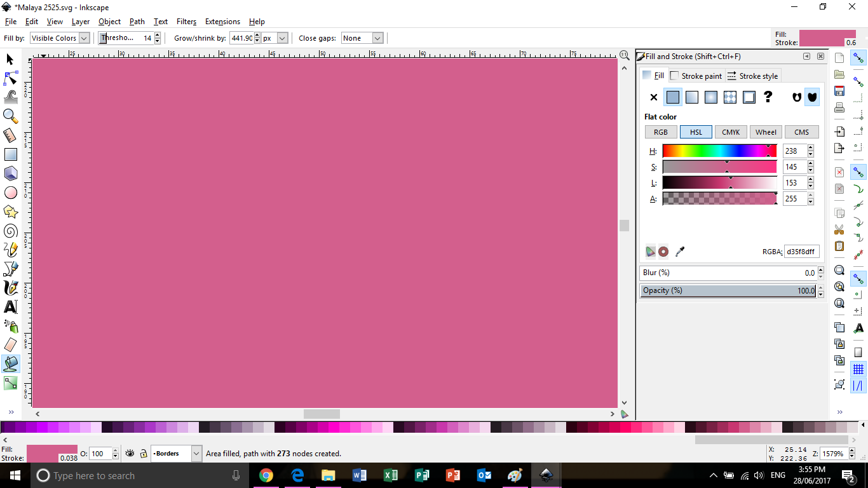This screenshot has height=488, width=868.
Task: Open the Path menu
Action: pyautogui.click(x=137, y=22)
